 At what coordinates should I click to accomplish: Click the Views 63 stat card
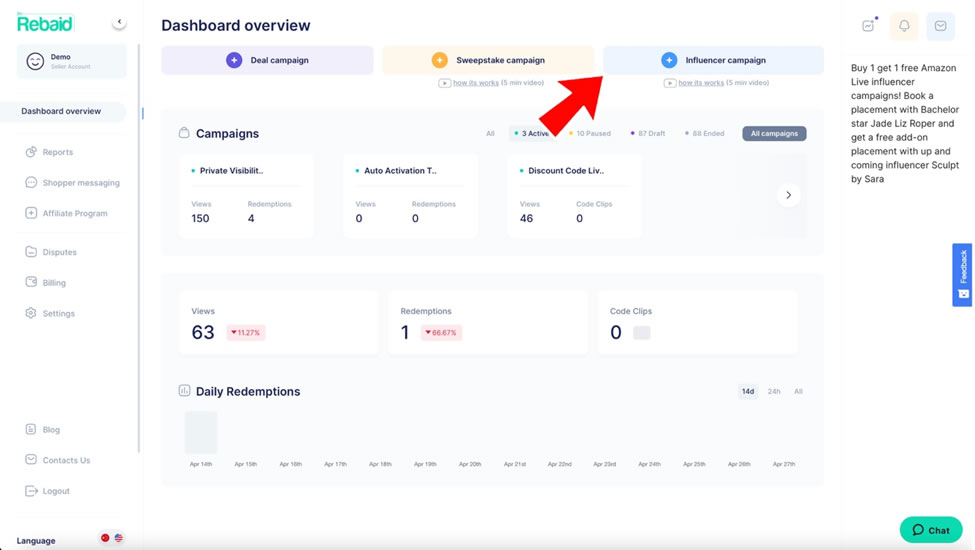tap(279, 323)
